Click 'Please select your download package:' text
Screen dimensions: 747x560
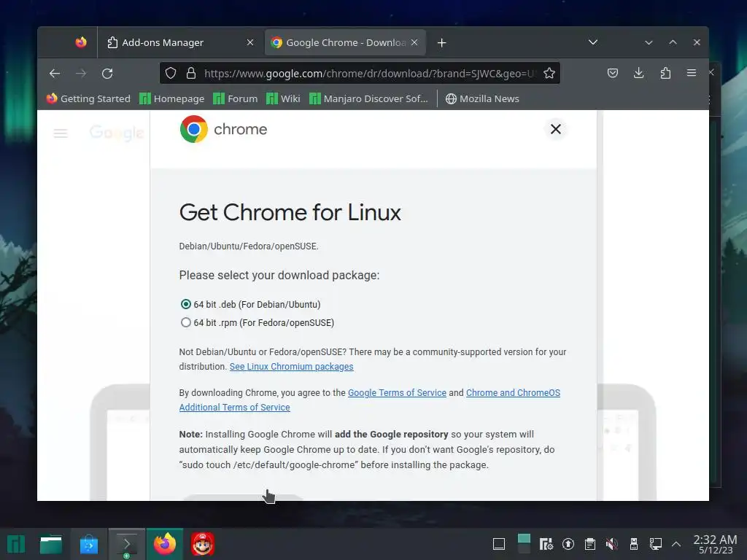[x=279, y=275]
